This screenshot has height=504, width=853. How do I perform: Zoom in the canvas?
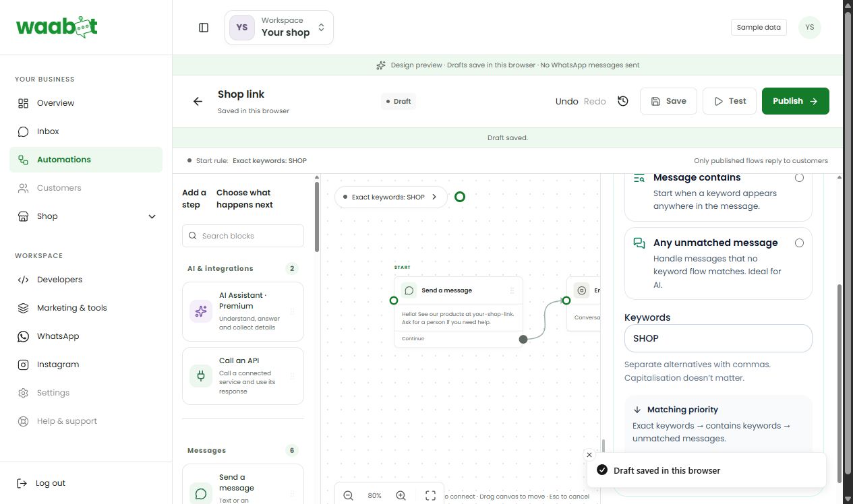click(x=401, y=495)
